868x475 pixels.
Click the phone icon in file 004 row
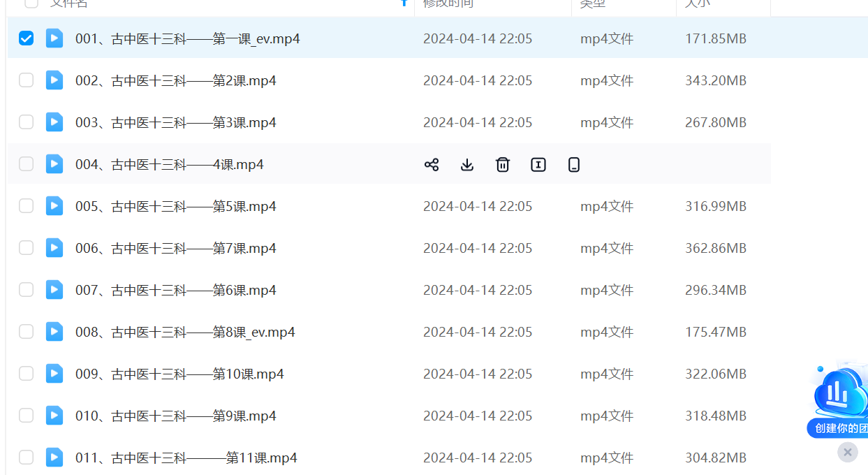click(574, 165)
